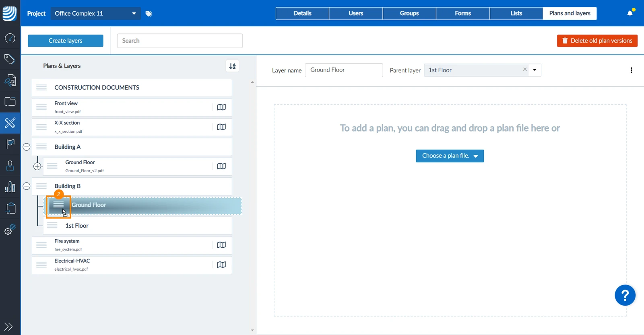Expand the sidebar with double chevron icon
Screen dimensions: 644x335
(8, 327)
